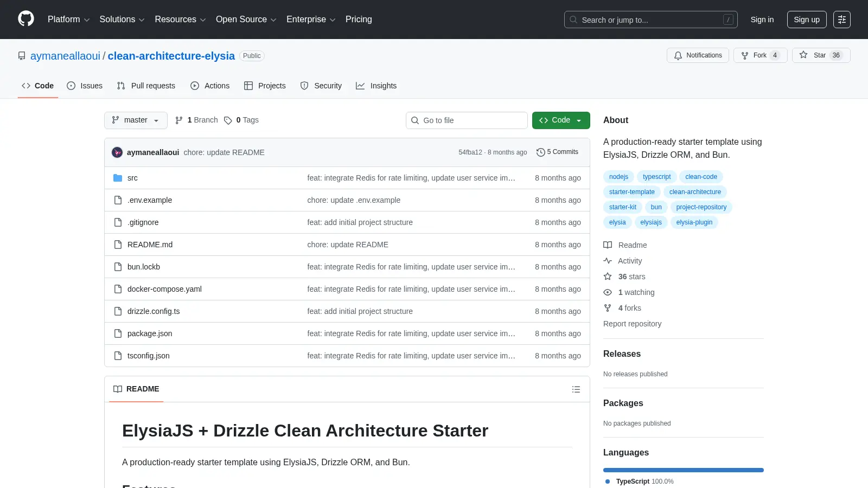Click the src folder icon
This screenshot has height=488, width=868.
coord(118,178)
